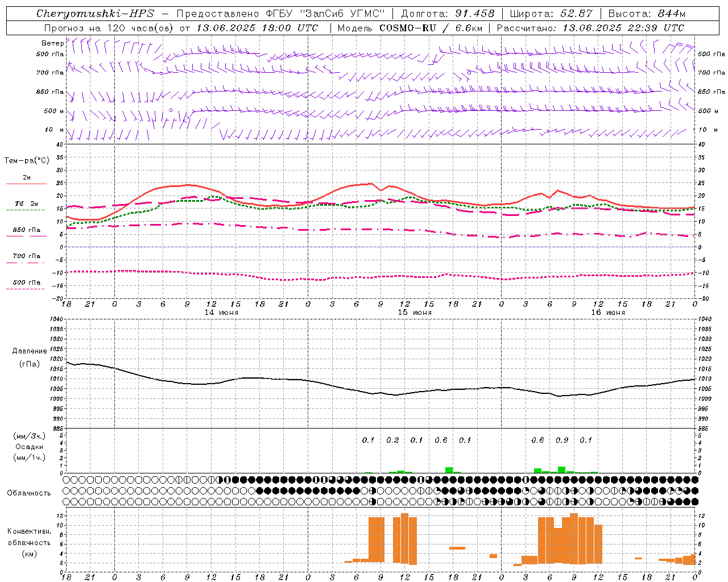Viewport: 728px width, 582px height.
Task: Click the Тем-ра(°C) axis title
Action: click(x=27, y=161)
